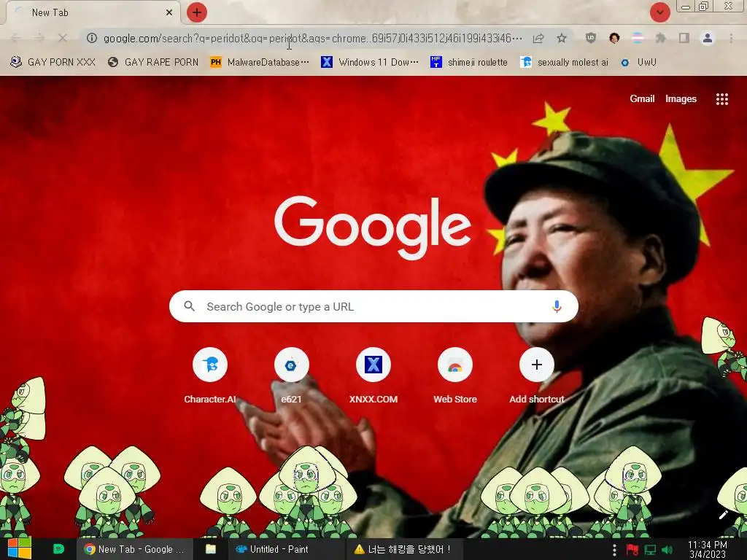Open Google Images link

click(681, 98)
